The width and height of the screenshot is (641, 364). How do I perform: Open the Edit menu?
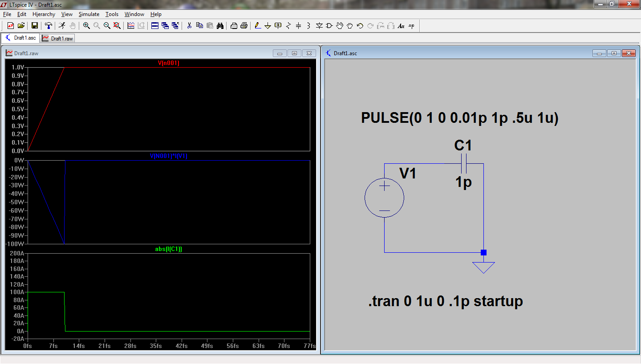[x=22, y=14]
